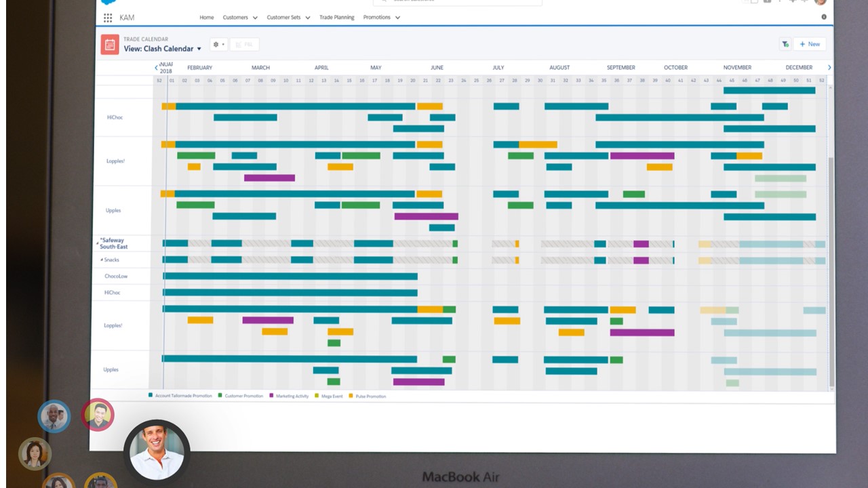The width and height of the screenshot is (868, 488).
Task: Click the avatar with the red ring
Action: click(x=98, y=415)
